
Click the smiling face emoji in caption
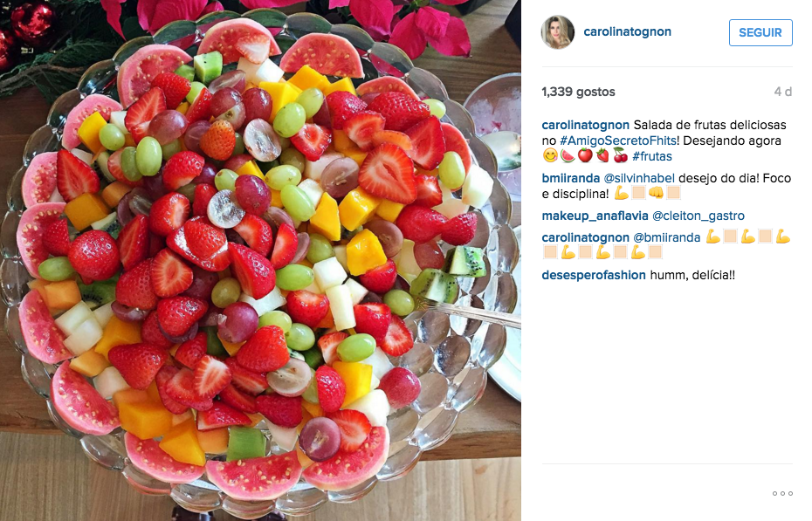pyautogui.click(x=550, y=155)
